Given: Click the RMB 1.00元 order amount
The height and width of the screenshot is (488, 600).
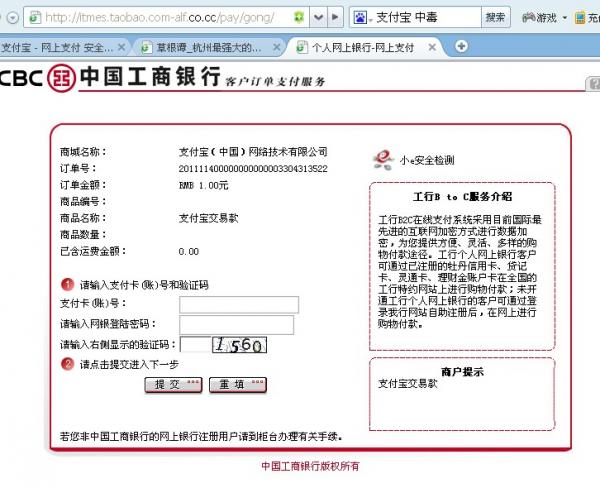Looking at the screenshot, I should (204, 186).
